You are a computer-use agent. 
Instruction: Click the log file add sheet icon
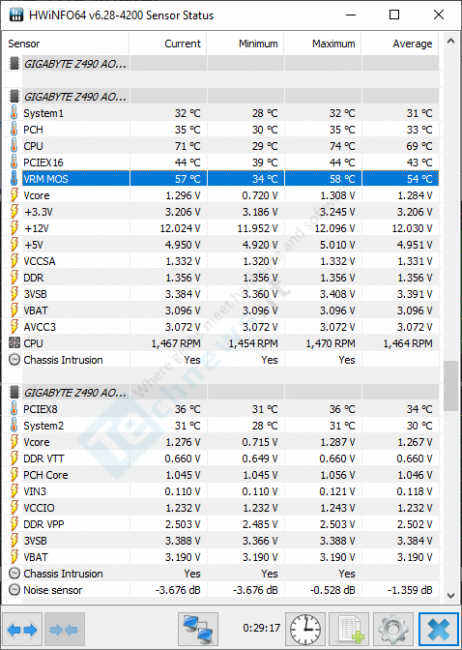point(349,629)
